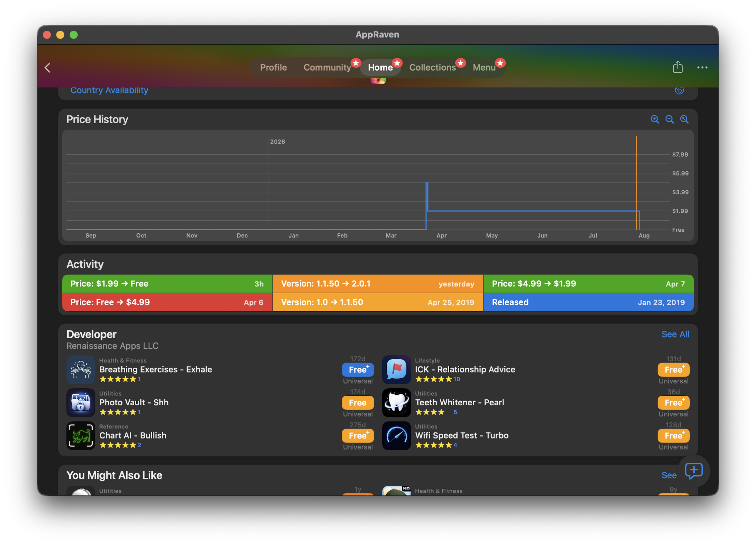
Task: Click the Wifi Speed Test - Turbo title
Action: click(x=462, y=436)
